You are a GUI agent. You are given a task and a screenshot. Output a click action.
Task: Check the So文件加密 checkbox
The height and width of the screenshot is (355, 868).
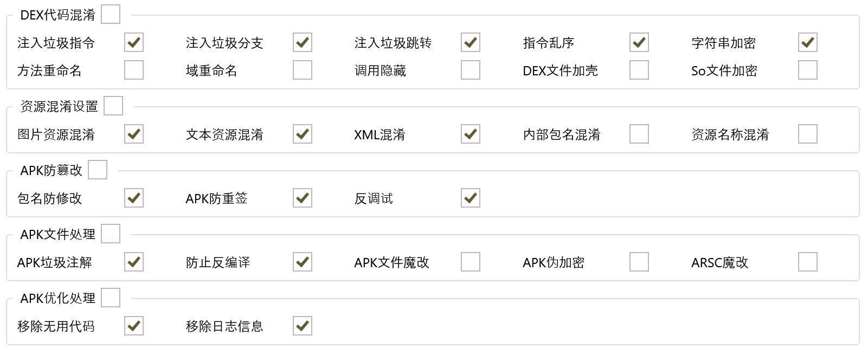[808, 70]
